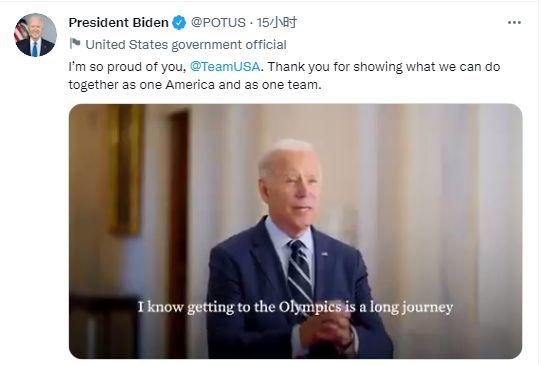Click the gray flag icon under the name
Image resolution: width=542 pixels, height=365 pixels.
pyautogui.click(x=75, y=44)
